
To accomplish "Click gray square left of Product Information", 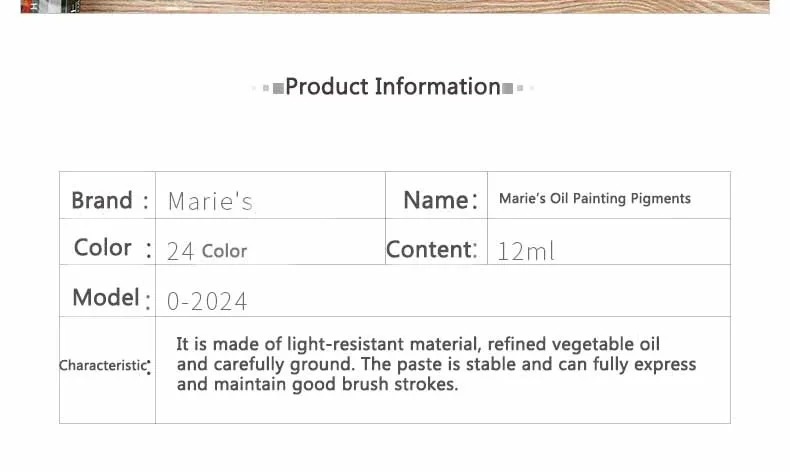I will point(278,89).
